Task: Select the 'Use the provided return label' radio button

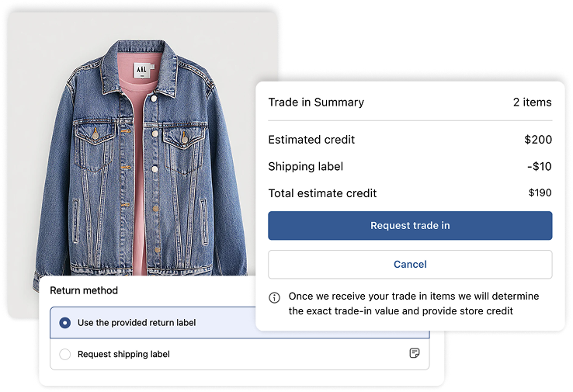Action: 65,323
